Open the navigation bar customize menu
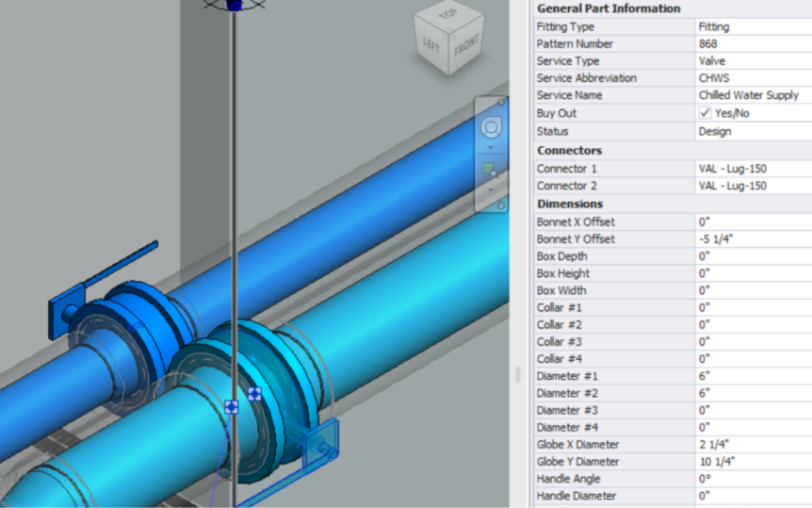 tap(501, 205)
